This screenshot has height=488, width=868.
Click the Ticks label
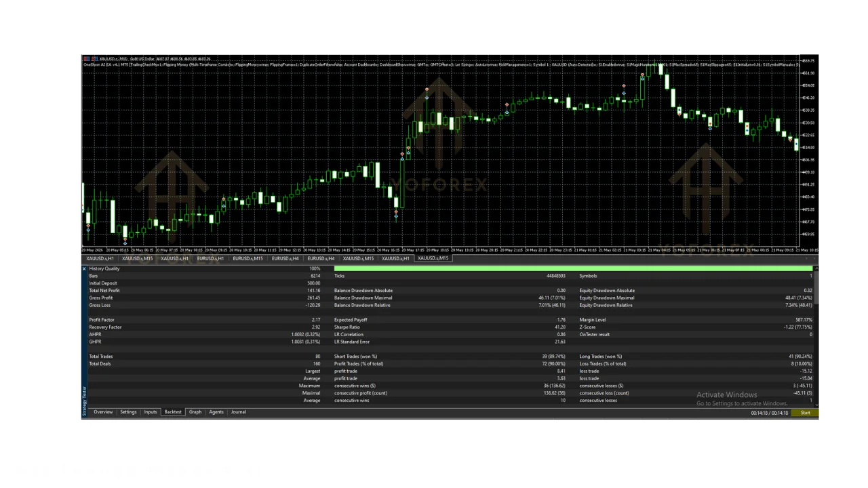(339, 276)
